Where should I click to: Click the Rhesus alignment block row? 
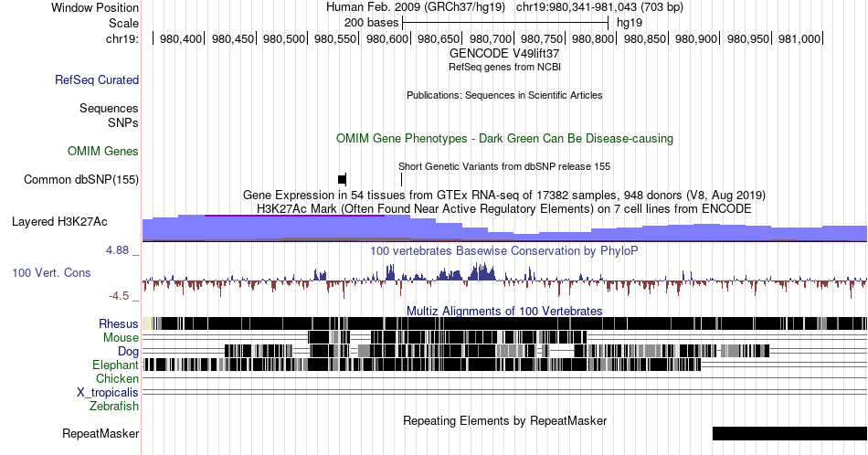[504, 323]
